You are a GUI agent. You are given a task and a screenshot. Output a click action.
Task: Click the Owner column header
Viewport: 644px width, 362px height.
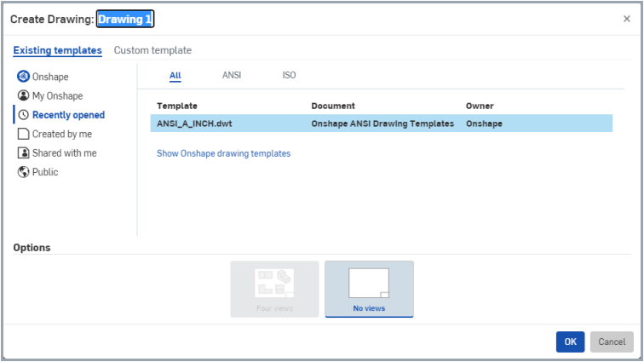[480, 106]
